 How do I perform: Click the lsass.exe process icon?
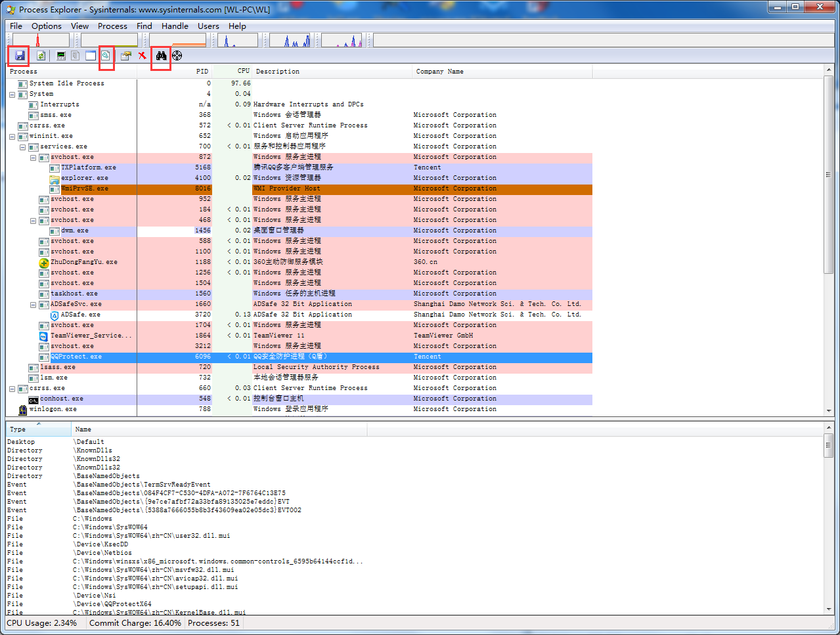click(33, 367)
